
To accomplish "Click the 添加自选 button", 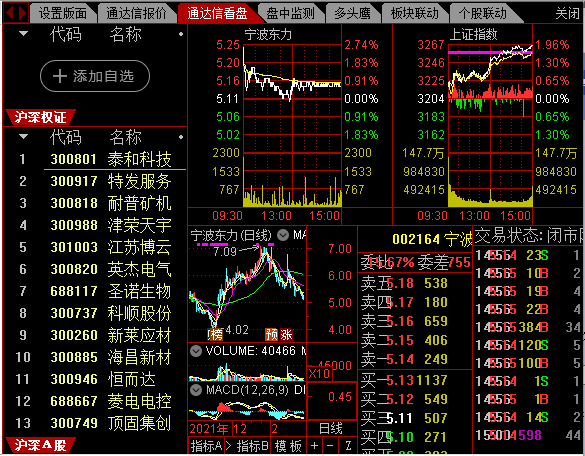I will point(95,76).
